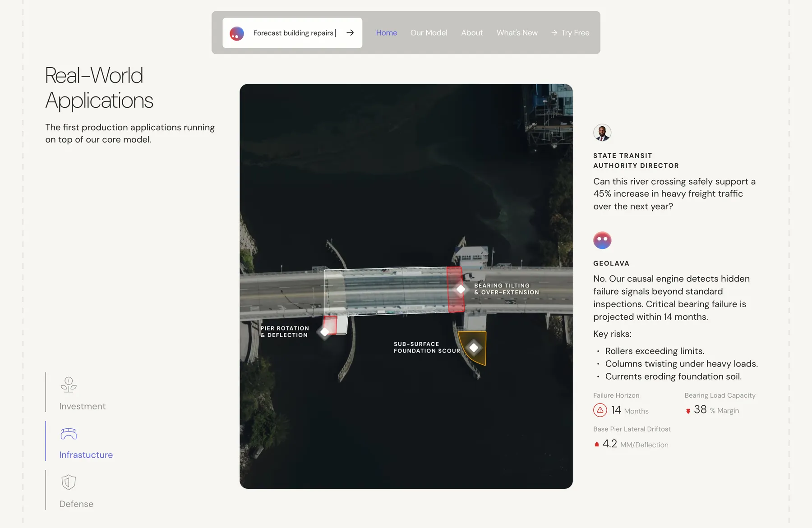Click 'STATE TRANSIT AUTHORITY DIRECTOR' title
This screenshot has height=528, width=812.
tap(636, 161)
